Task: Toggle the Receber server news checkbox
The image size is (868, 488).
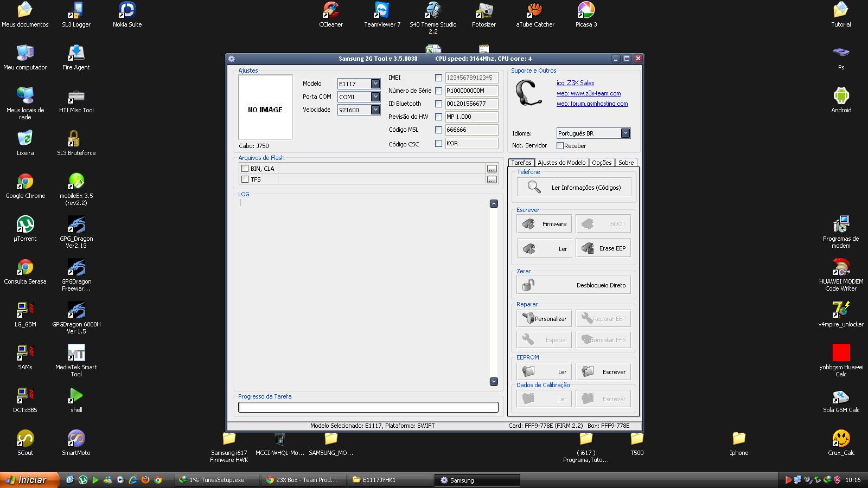Action: coord(560,145)
